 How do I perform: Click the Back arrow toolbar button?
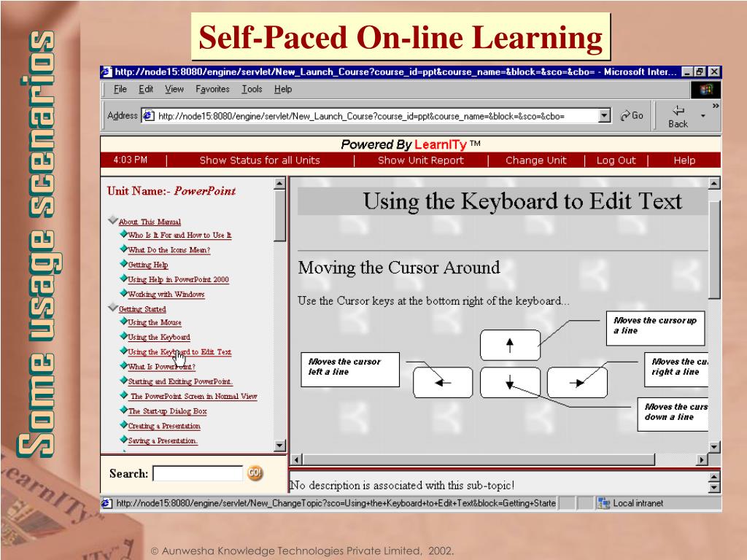click(x=678, y=116)
